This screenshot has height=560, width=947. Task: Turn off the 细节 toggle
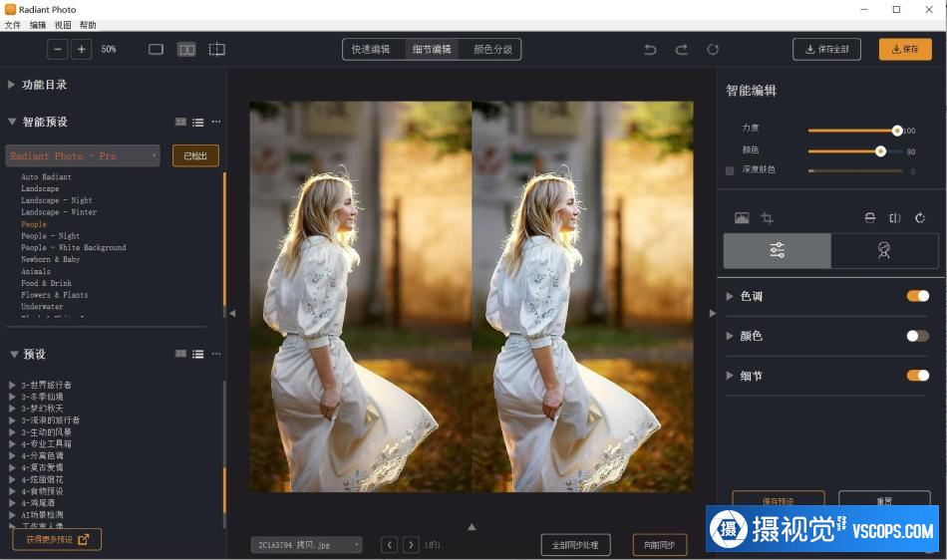(x=917, y=376)
